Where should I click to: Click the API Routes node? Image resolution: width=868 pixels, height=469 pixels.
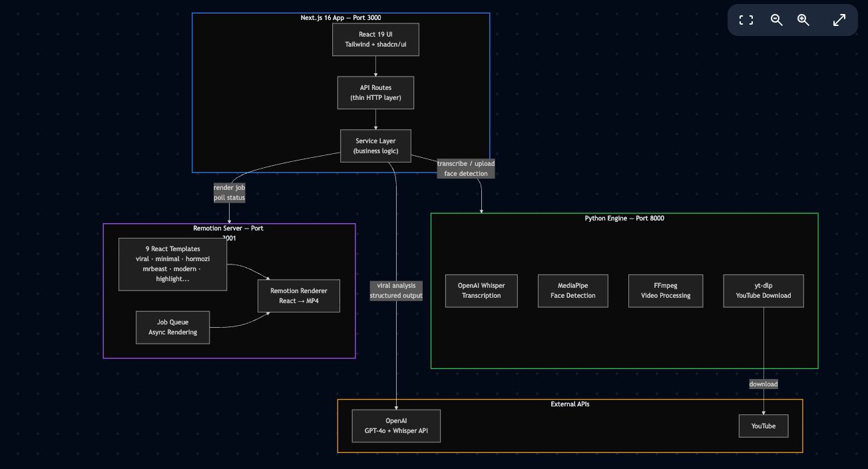[375, 93]
